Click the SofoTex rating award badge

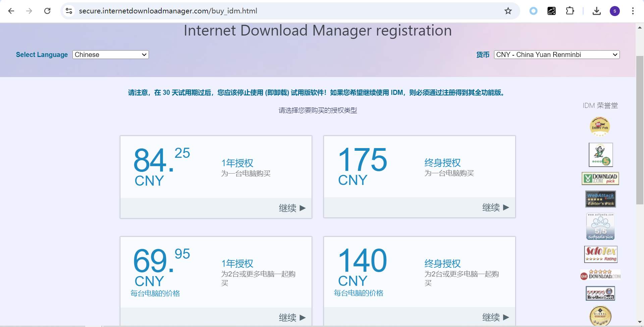(600, 254)
